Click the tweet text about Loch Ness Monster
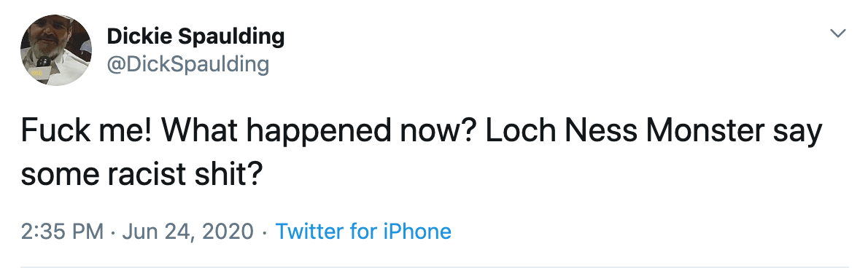868x268 pixels. (422, 153)
